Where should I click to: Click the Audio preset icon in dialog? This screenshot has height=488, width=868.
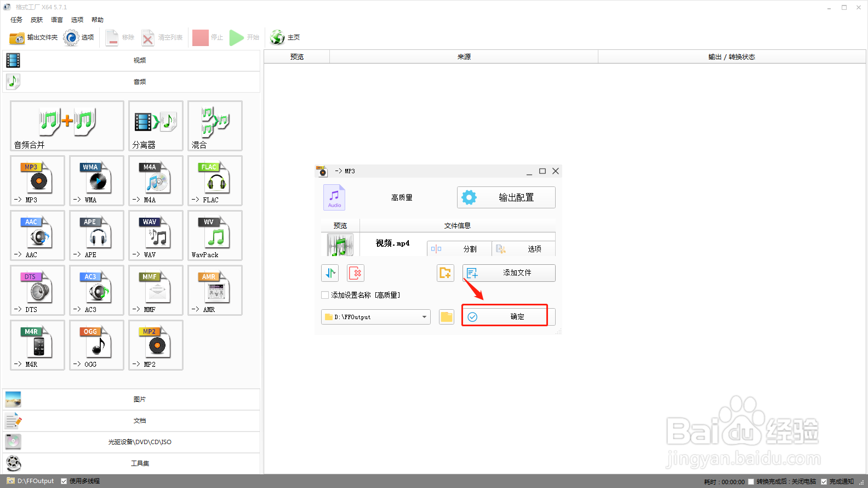coord(334,197)
